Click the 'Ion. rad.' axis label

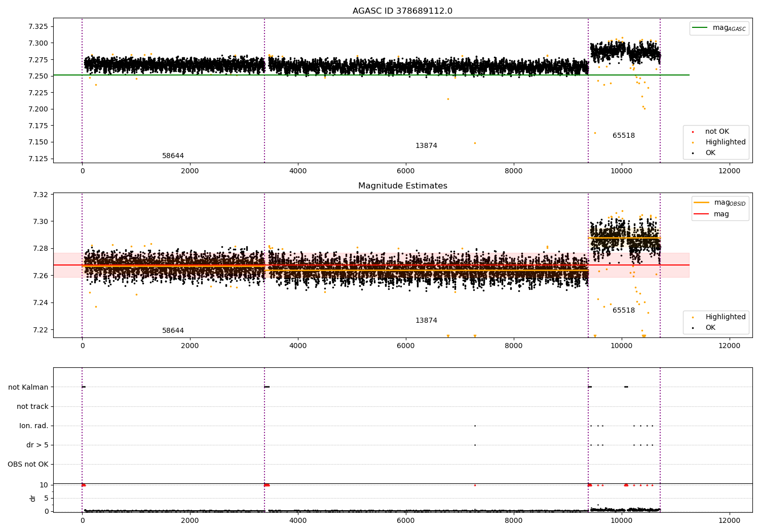click(34, 426)
